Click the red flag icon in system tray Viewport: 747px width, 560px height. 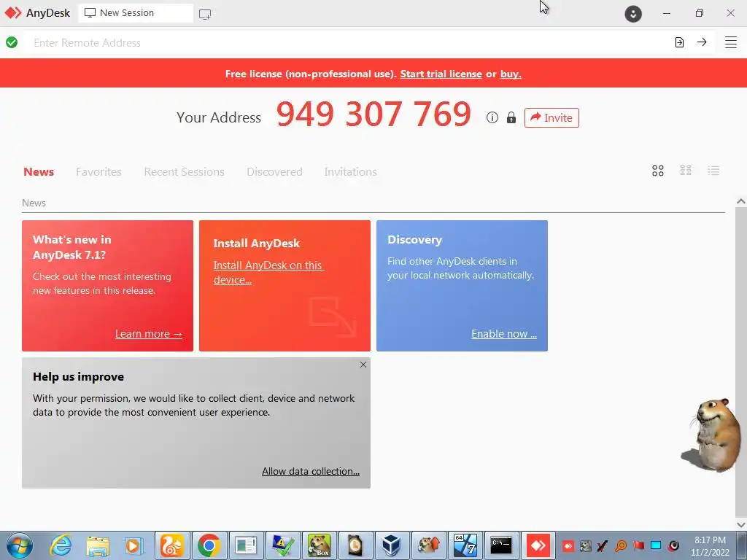[638, 545]
